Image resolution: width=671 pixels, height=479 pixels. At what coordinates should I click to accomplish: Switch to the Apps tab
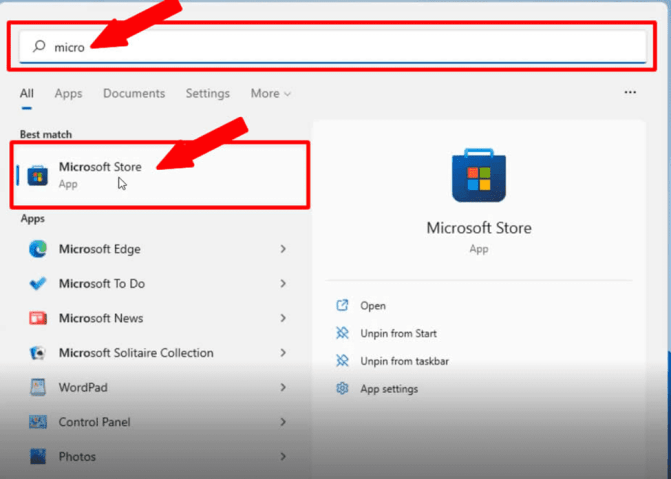click(x=68, y=93)
